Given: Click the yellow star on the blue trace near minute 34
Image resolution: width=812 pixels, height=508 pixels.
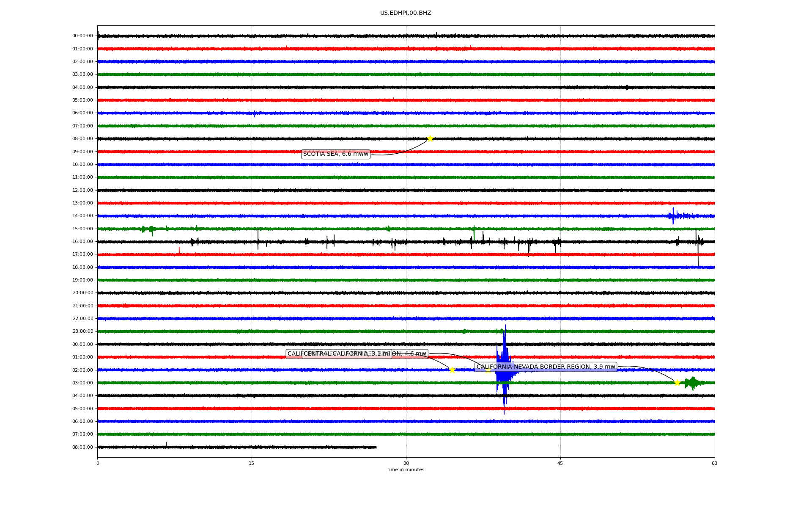Looking at the screenshot, I should 452,370.
